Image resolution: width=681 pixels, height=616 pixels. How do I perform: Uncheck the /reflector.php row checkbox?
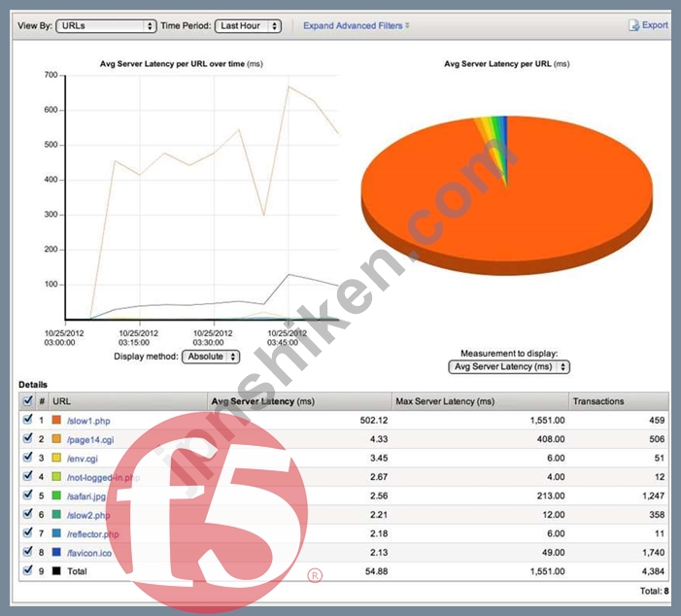pos(27,532)
